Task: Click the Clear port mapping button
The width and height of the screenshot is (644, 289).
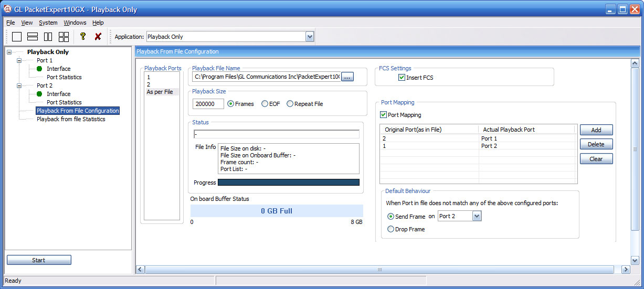Action: tap(596, 159)
